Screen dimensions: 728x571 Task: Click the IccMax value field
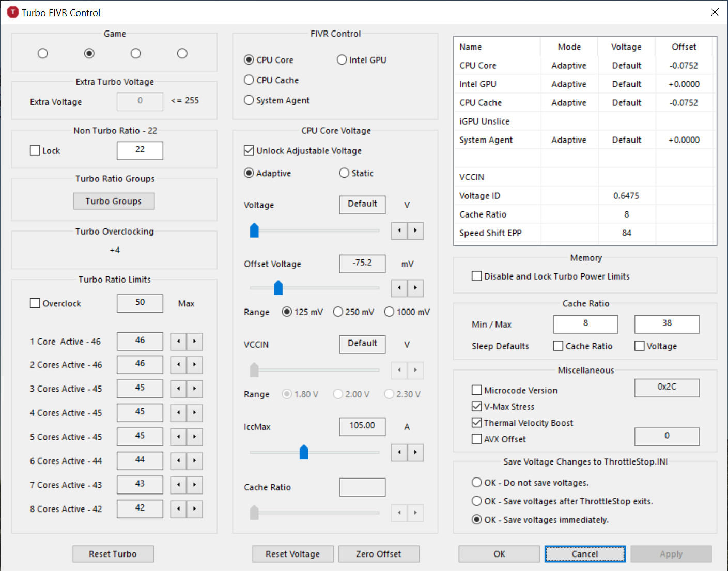point(362,427)
